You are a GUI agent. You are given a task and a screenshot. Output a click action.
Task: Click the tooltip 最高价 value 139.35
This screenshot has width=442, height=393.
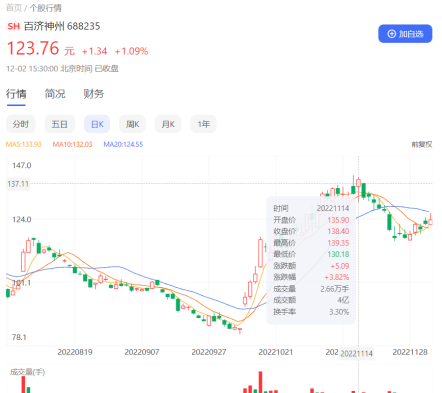click(338, 243)
